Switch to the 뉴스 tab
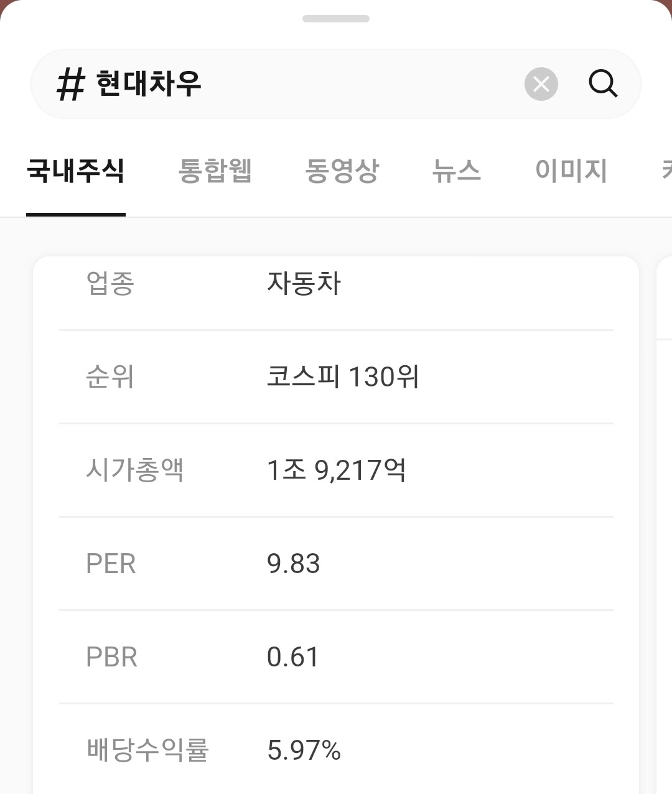672x794 pixels. tap(457, 172)
